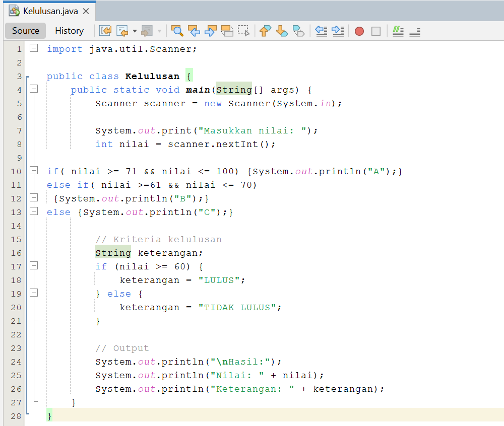This screenshot has height=426, width=504.
Task: Click the "Keterangan: " println statement
Action: (240, 389)
